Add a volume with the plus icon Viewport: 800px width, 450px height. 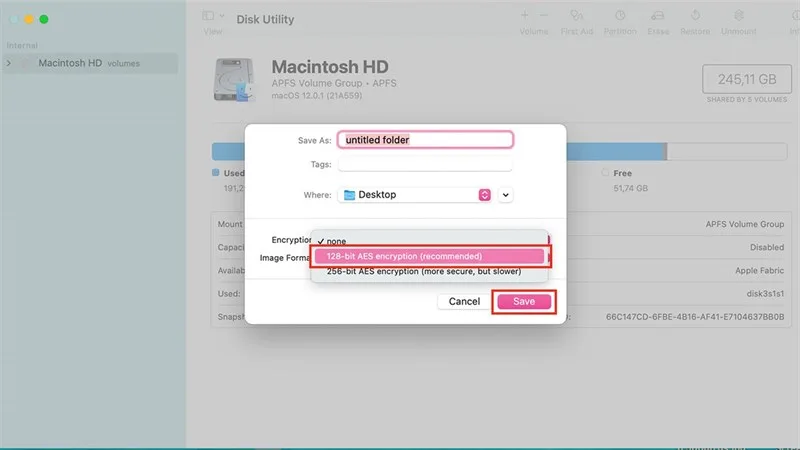[x=524, y=16]
